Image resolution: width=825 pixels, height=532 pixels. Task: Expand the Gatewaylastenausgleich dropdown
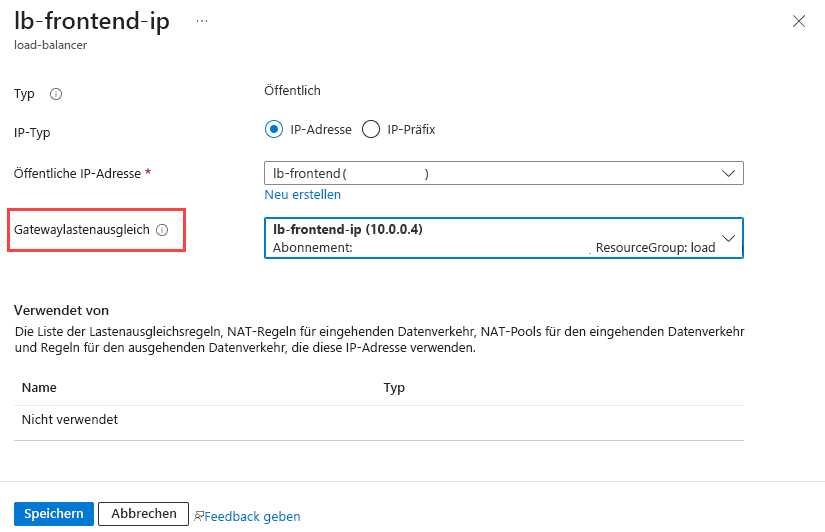pos(504,238)
